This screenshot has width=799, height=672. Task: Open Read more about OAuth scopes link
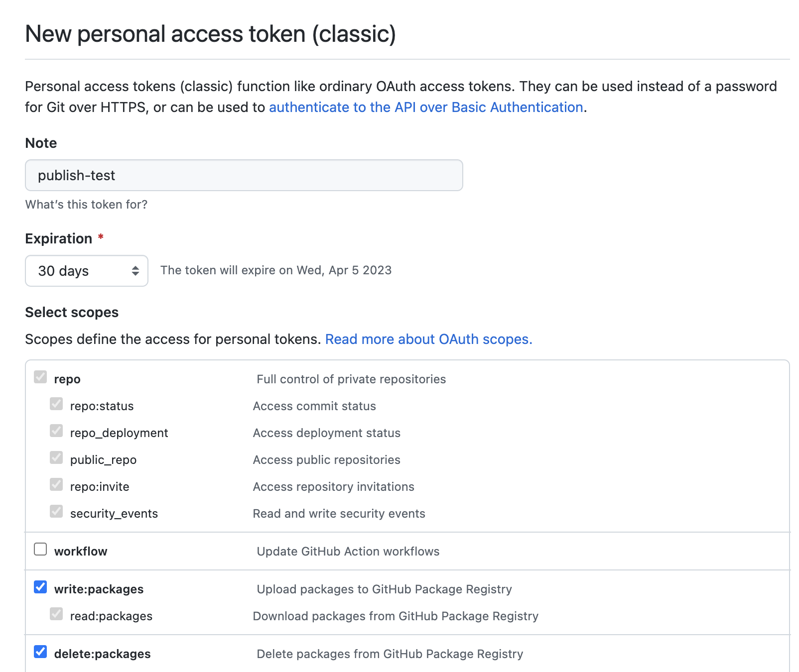click(x=428, y=339)
